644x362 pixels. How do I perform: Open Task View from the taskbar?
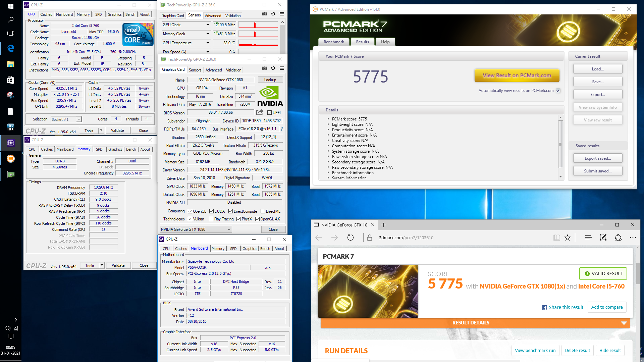[10, 33]
